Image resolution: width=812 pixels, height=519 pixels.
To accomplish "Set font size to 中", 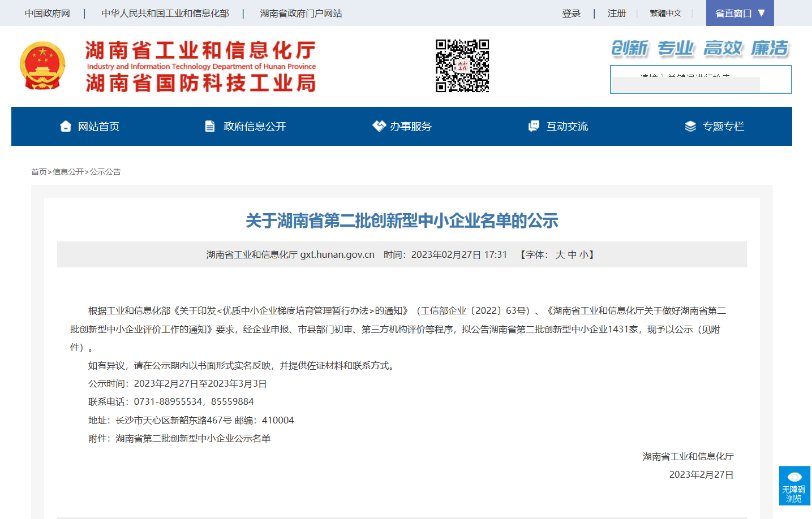I will (x=572, y=255).
